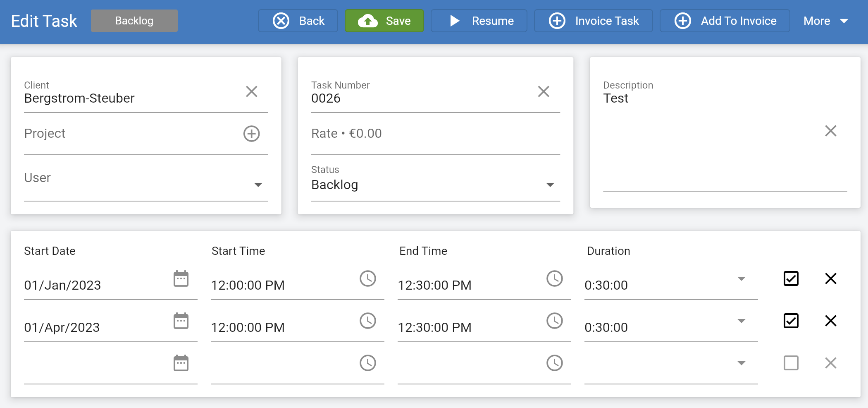The height and width of the screenshot is (408, 868).
Task: Open the Status dropdown showing Backlog
Action: (550, 185)
